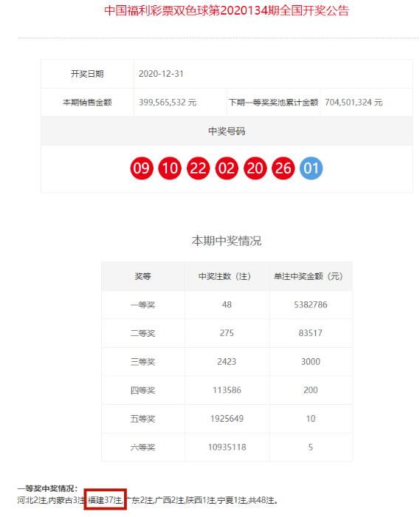The width and height of the screenshot is (420, 517).
Task: Click blue ball number 01
Action: point(311,168)
